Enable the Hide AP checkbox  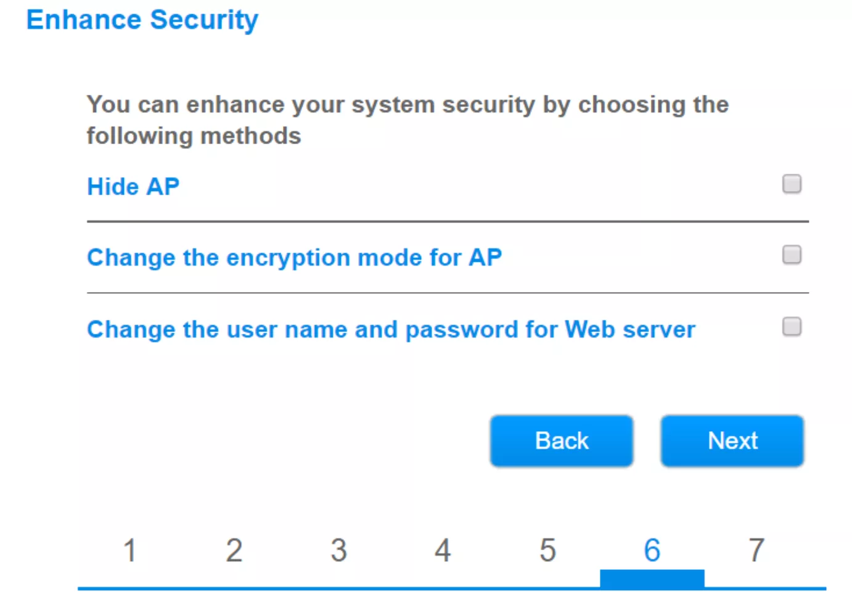(x=792, y=184)
